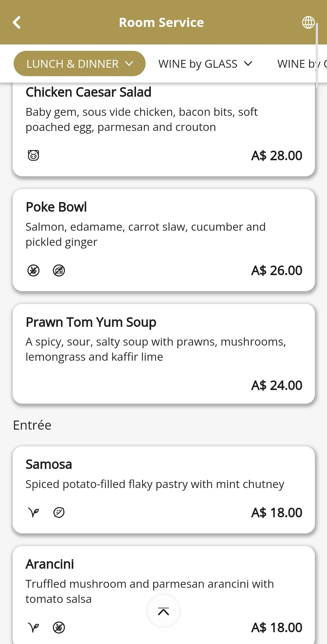This screenshot has height=644, width=327.
Task: Open the Poke Bowl menu item
Action: point(164,240)
